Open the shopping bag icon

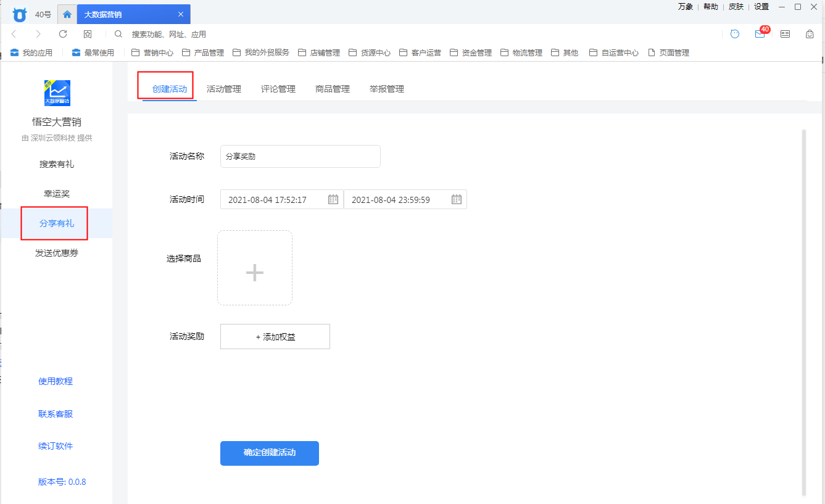click(810, 34)
